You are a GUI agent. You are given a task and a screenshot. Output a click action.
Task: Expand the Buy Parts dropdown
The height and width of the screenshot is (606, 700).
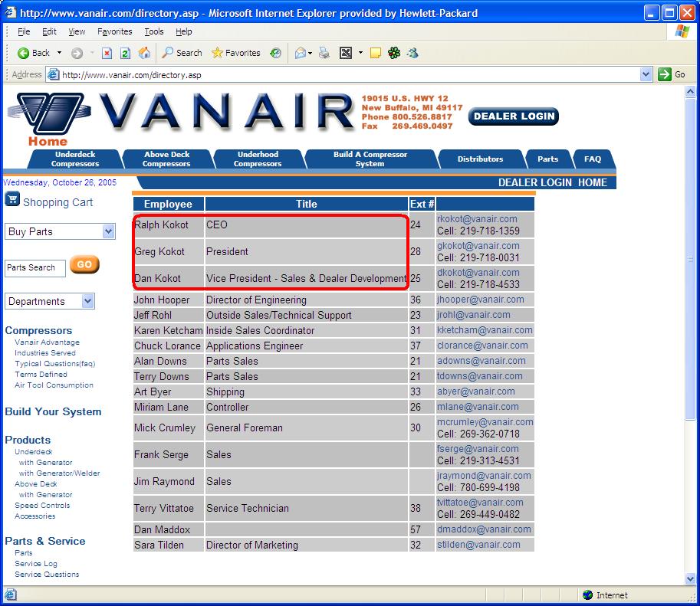click(x=107, y=231)
